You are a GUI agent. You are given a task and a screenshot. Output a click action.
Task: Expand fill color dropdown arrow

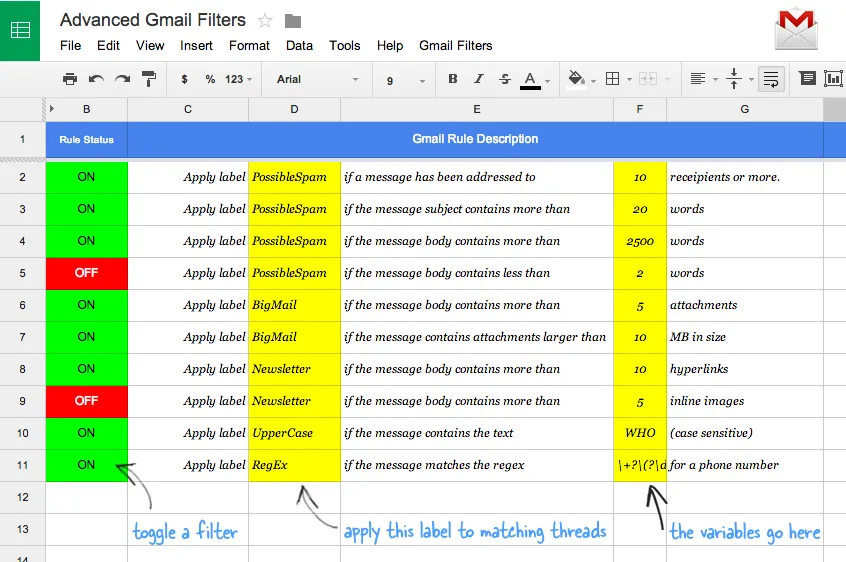pyautogui.click(x=593, y=81)
